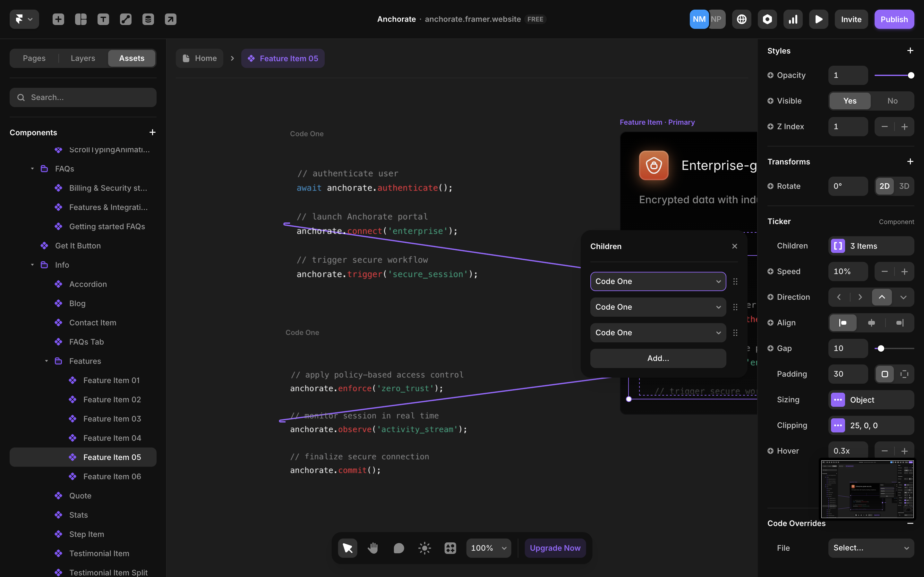Open the 100% zoom dropdown
The height and width of the screenshot is (577, 924).
[488, 548]
